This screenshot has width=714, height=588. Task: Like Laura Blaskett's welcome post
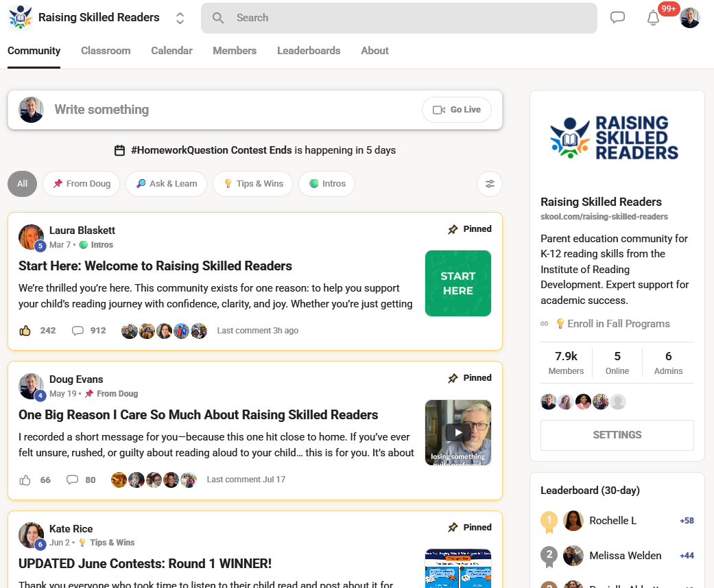pyautogui.click(x=25, y=331)
